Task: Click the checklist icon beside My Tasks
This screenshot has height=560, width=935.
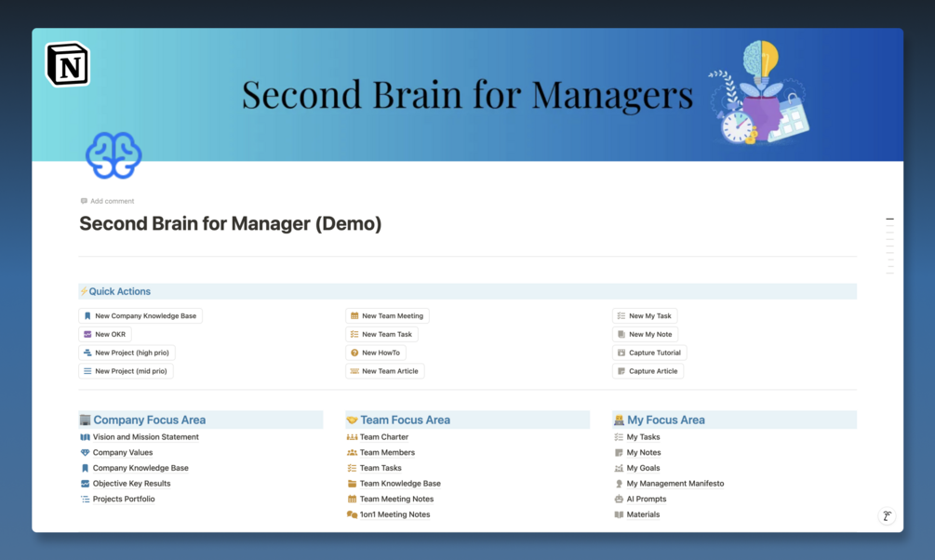Action: point(619,437)
